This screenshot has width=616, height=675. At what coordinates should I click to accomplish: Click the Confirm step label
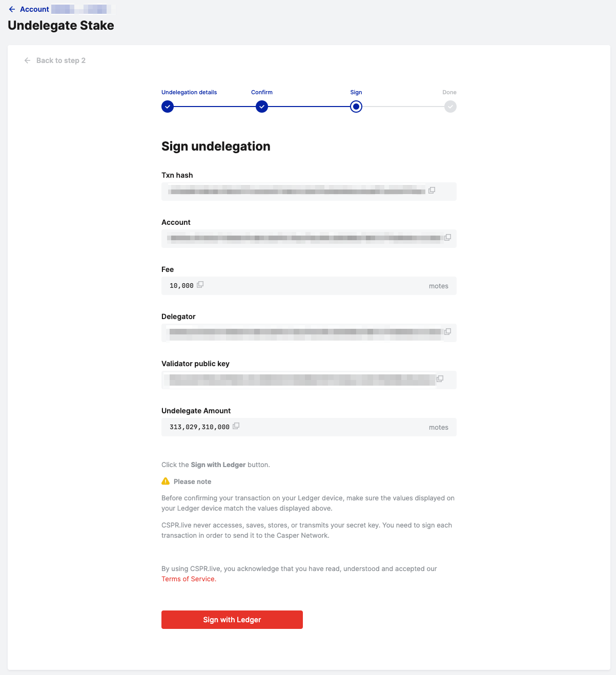(x=262, y=92)
